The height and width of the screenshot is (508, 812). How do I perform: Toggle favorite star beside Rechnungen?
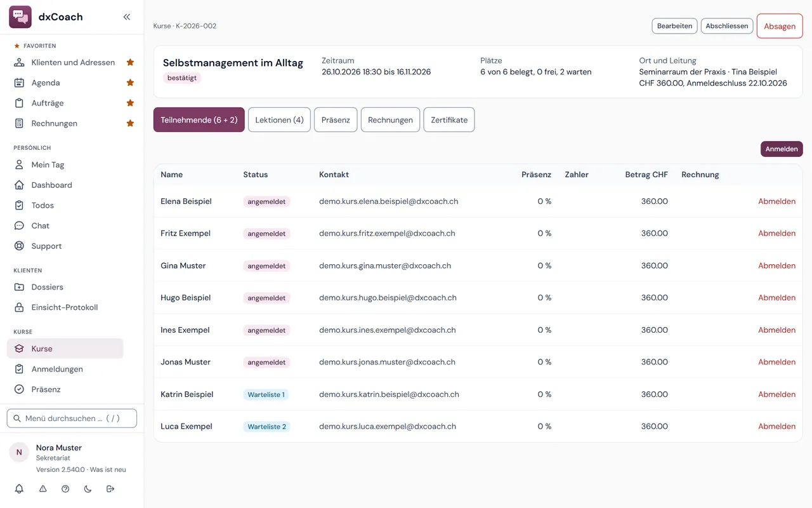click(130, 123)
